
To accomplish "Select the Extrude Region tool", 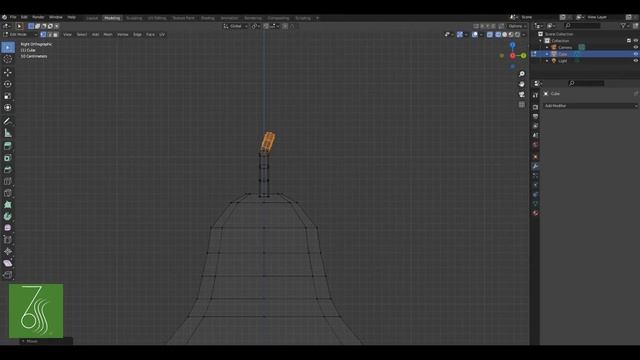I will click(8, 146).
